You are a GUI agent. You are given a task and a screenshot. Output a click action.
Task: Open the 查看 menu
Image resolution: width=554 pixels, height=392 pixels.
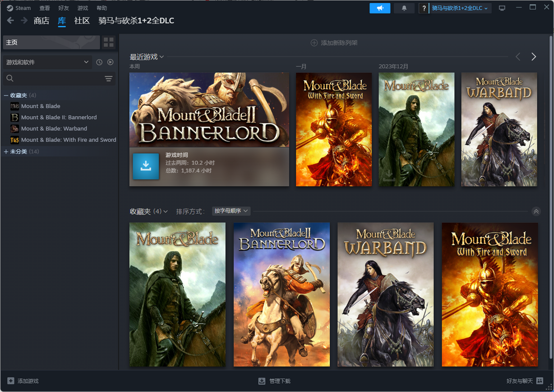[45, 8]
